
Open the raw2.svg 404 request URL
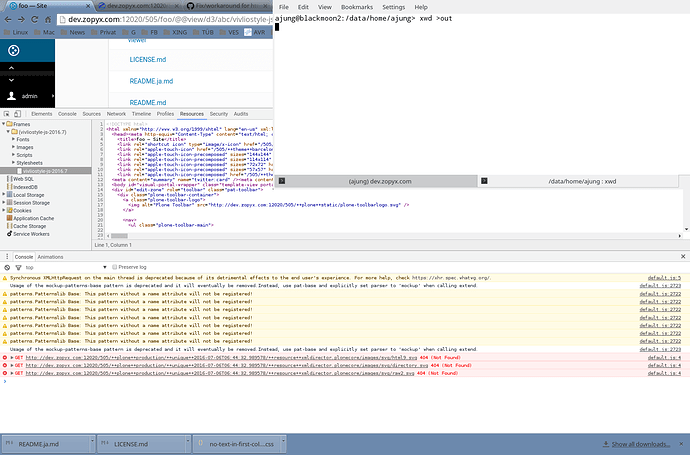tap(220, 373)
